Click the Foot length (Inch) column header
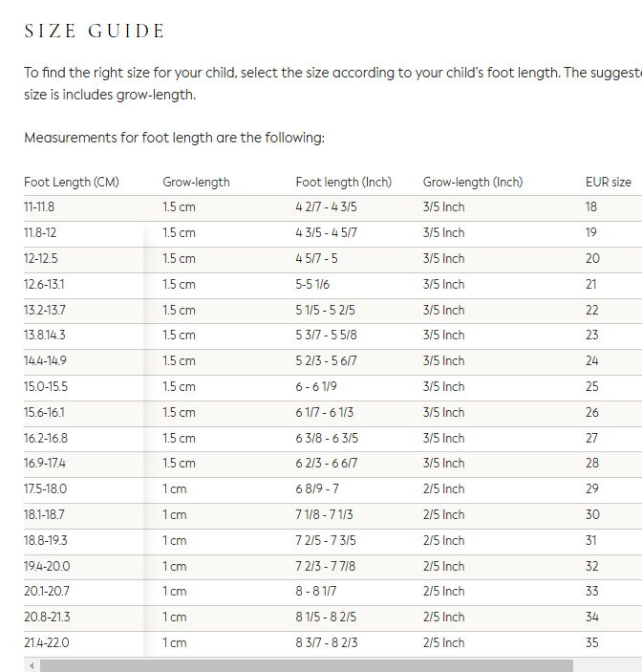This screenshot has height=672, width=642. pyautogui.click(x=341, y=182)
